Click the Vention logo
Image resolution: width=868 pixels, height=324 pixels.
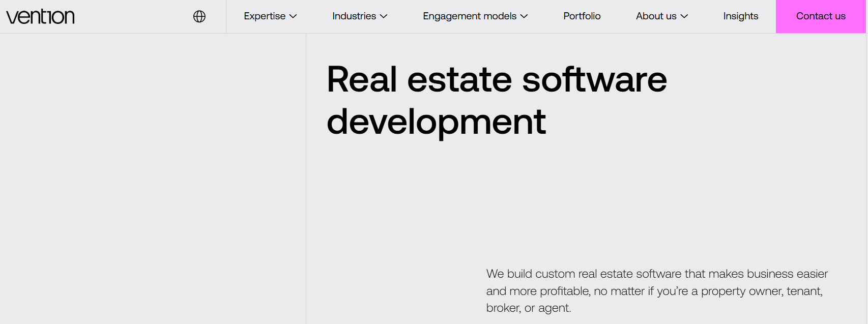[x=40, y=17]
